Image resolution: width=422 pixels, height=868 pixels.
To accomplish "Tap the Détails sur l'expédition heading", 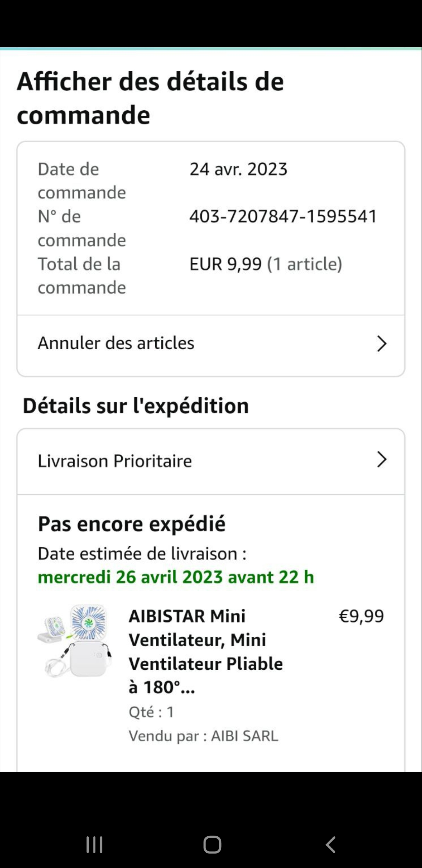I will (x=136, y=405).
